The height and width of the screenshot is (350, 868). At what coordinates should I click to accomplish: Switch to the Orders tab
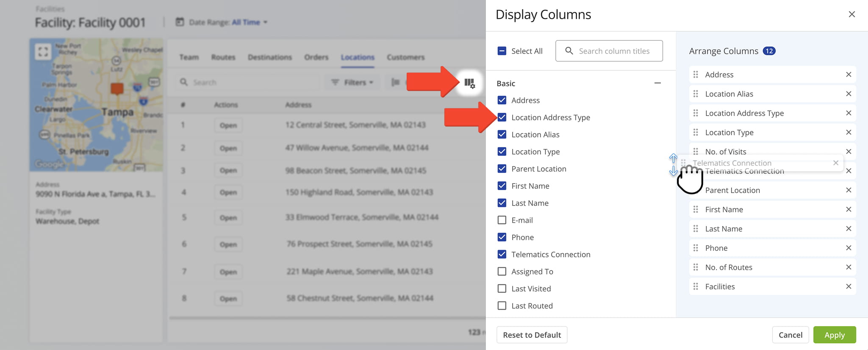pyautogui.click(x=316, y=57)
